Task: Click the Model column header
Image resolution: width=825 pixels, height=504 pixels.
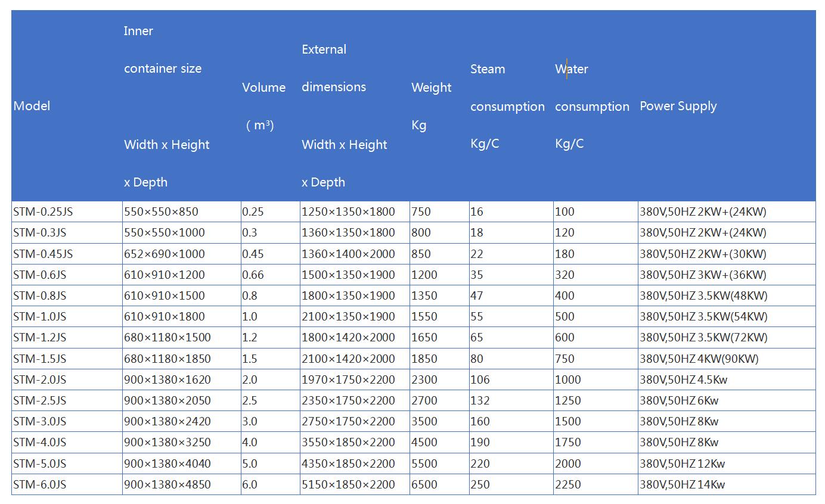Action: tap(32, 106)
